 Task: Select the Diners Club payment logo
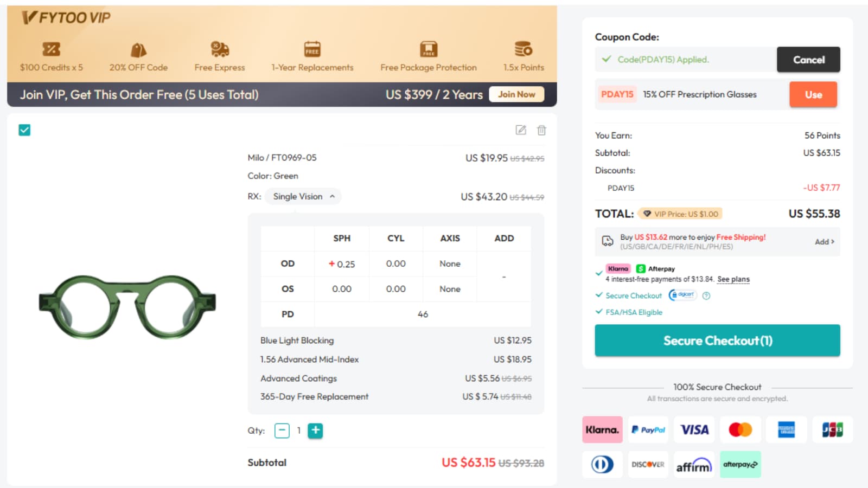pos(602,464)
